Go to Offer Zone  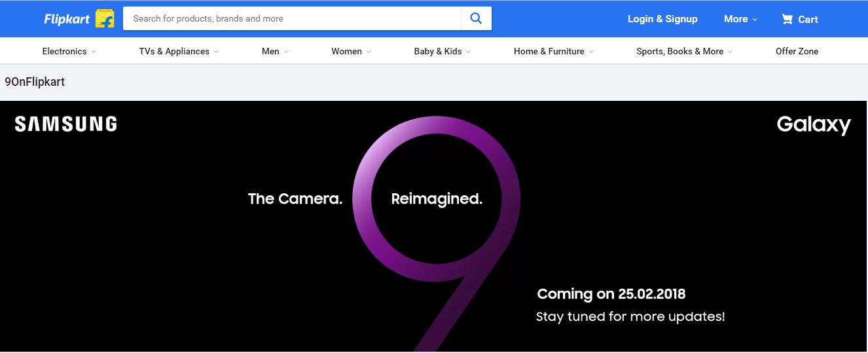point(797,51)
